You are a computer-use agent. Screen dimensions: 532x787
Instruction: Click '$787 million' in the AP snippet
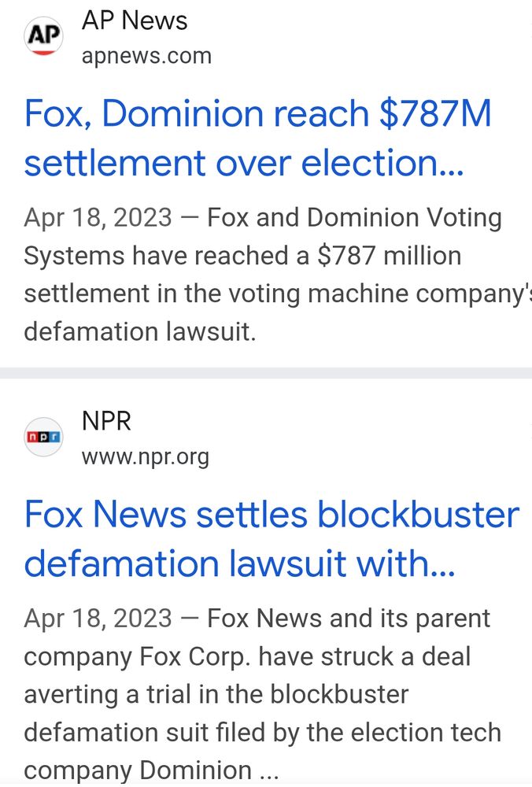tap(389, 256)
